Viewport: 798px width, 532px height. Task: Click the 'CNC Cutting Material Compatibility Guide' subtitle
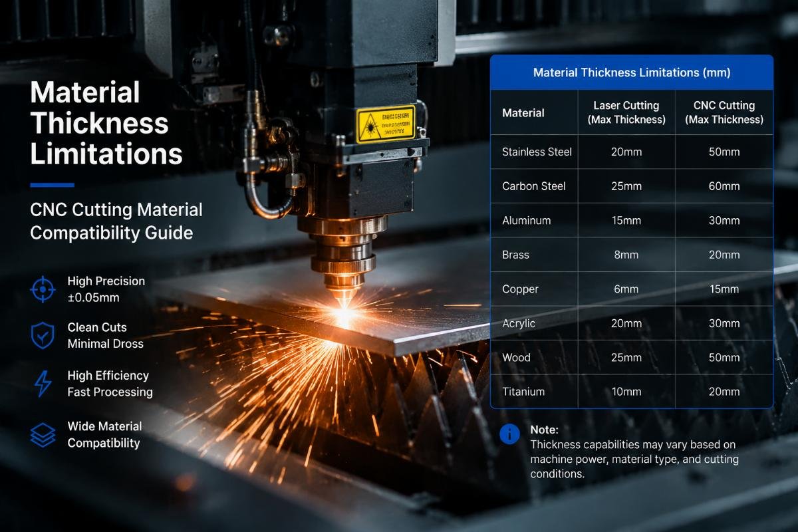[x=116, y=221]
